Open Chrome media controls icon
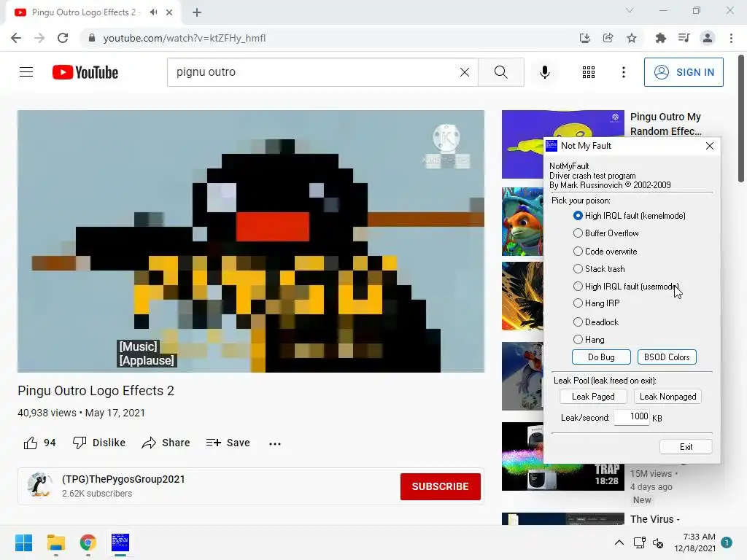Image resolution: width=747 pixels, height=560 pixels. tap(684, 38)
